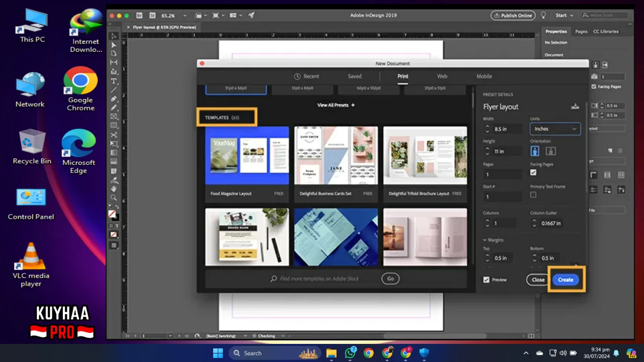This screenshot has width=644, height=362.
Task: Open the Units dropdown showing Inches
Action: pyautogui.click(x=555, y=129)
